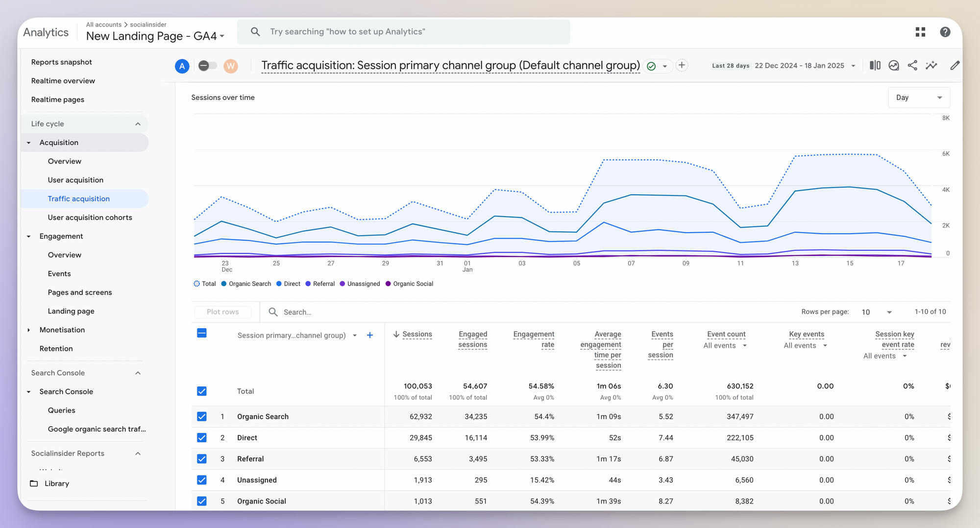This screenshot has width=980, height=528.
Task: Open the Insights icon
Action: point(894,66)
